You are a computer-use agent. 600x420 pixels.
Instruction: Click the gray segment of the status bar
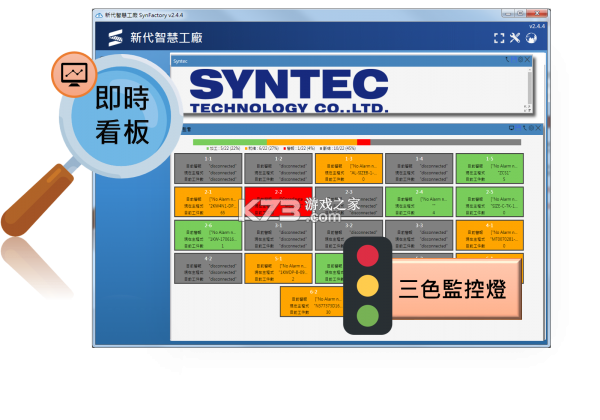445,142
